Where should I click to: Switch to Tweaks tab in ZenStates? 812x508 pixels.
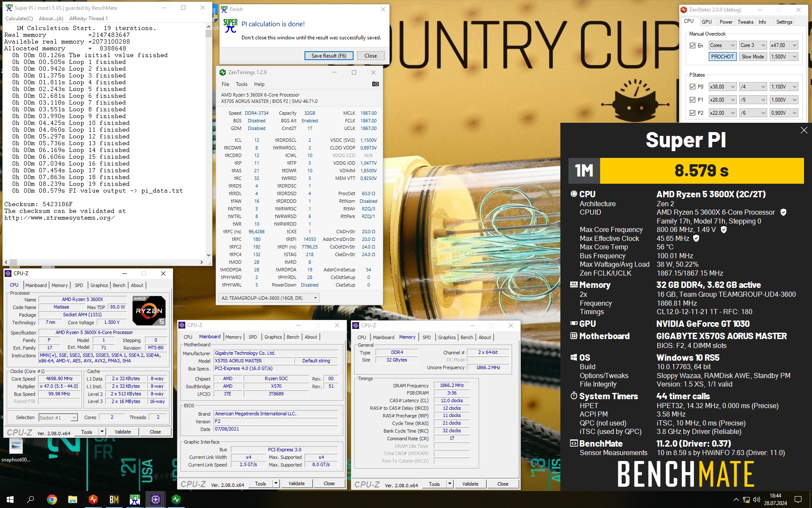pos(745,22)
